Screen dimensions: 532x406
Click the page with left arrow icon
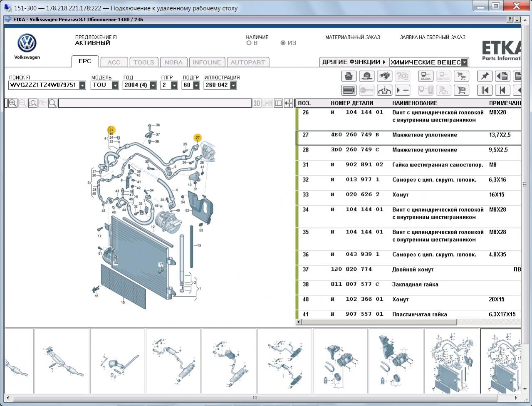(502, 76)
